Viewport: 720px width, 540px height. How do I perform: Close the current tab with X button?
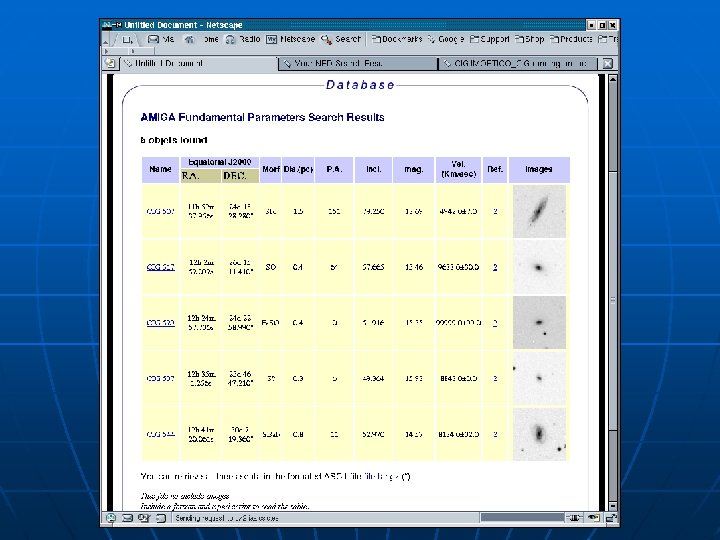pyautogui.click(x=607, y=64)
